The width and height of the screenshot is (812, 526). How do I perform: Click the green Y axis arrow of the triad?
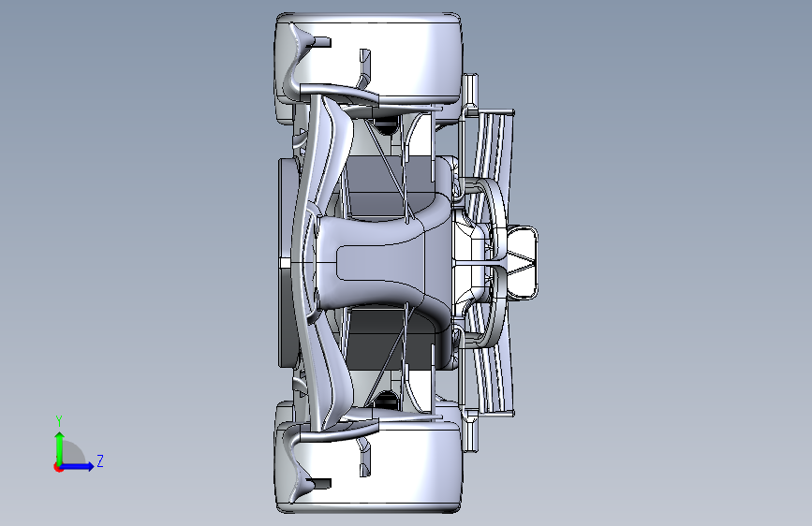point(60,448)
